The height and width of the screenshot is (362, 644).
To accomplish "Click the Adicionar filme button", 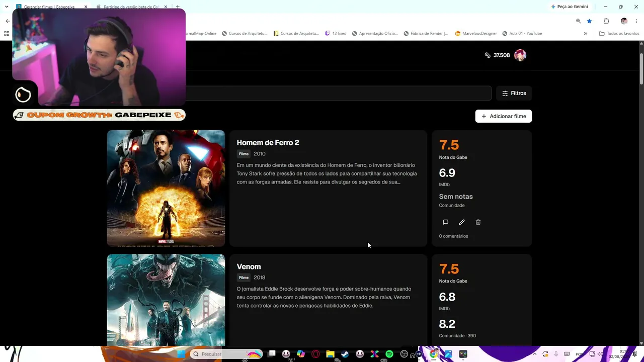I will pos(504,116).
